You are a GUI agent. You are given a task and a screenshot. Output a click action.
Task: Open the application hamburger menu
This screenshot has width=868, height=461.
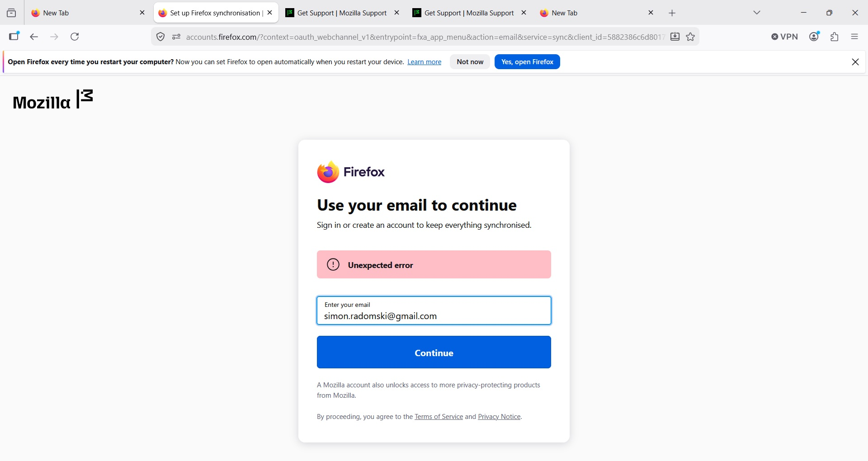pyautogui.click(x=854, y=37)
